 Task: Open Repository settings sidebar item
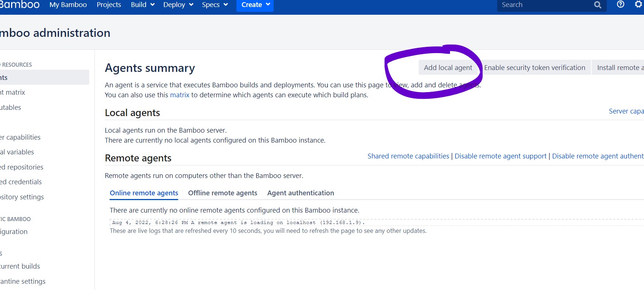[x=22, y=197]
